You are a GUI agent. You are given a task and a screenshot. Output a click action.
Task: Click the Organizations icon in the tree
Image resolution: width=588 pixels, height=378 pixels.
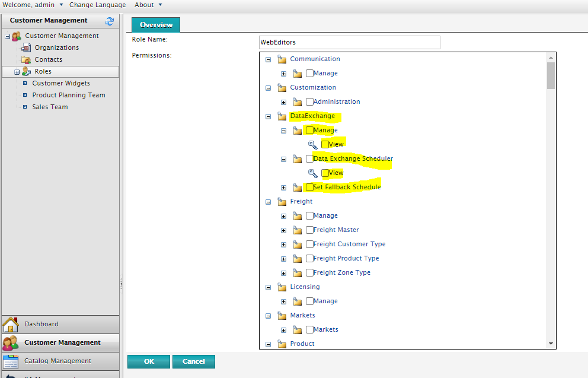26,47
